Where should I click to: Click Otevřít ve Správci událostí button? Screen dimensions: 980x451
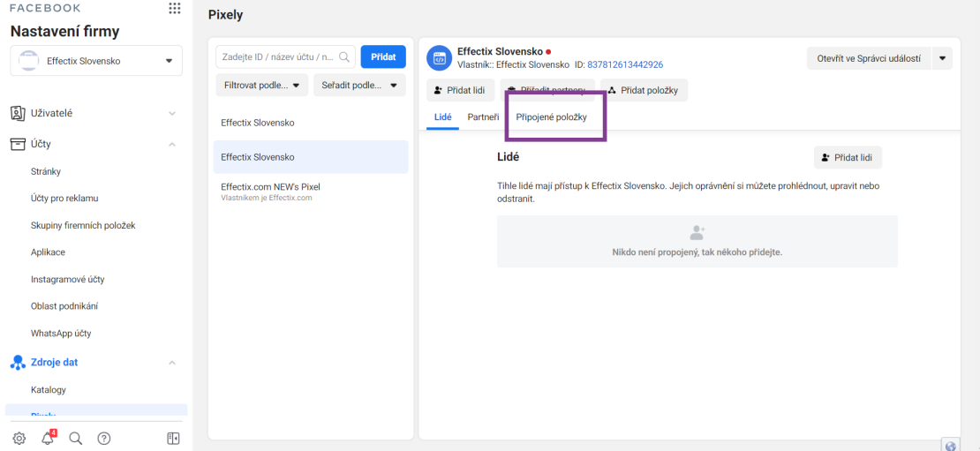click(869, 58)
